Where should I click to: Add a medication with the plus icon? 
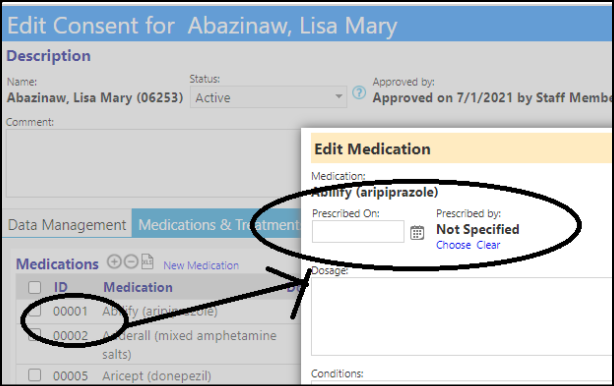tap(114, 261)
